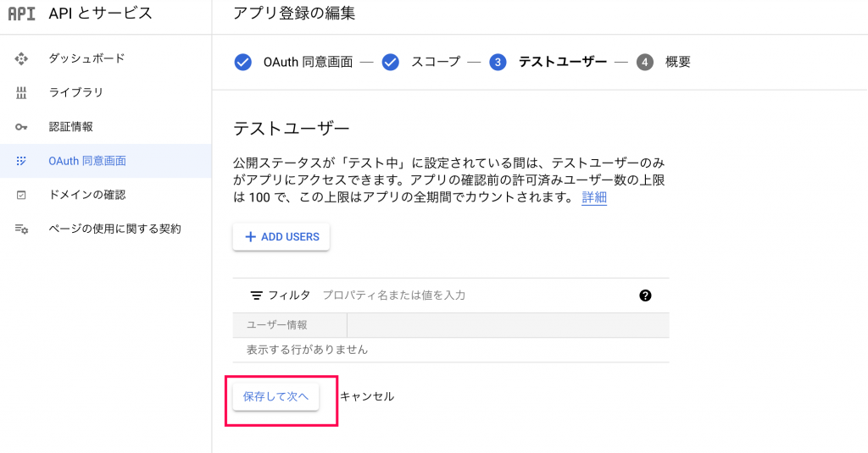Click the ADD USERS button
This screenshot has height=453, width=868.
pyautogui.click(x=281, y=237)
